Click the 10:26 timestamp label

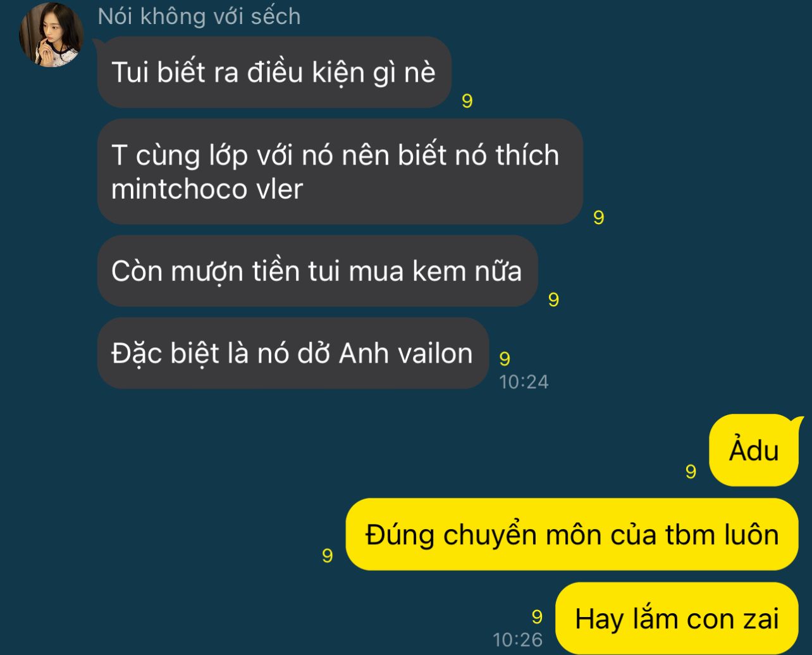tap(518, 640)
